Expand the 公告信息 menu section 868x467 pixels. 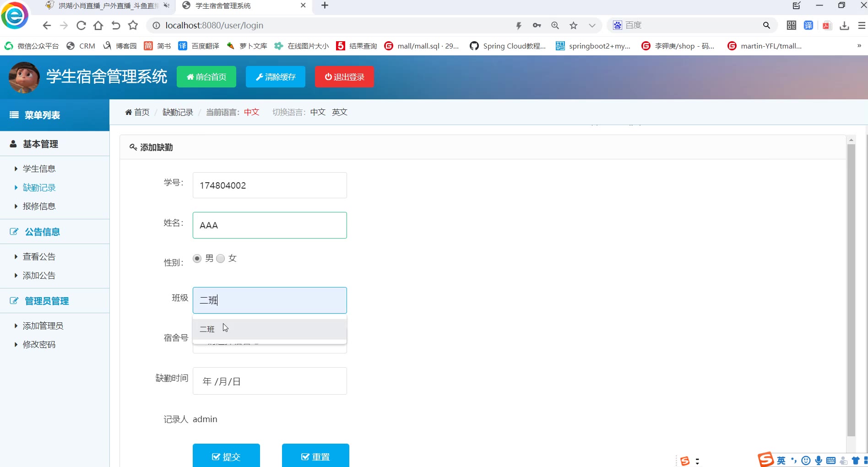(x=54, y=232)
